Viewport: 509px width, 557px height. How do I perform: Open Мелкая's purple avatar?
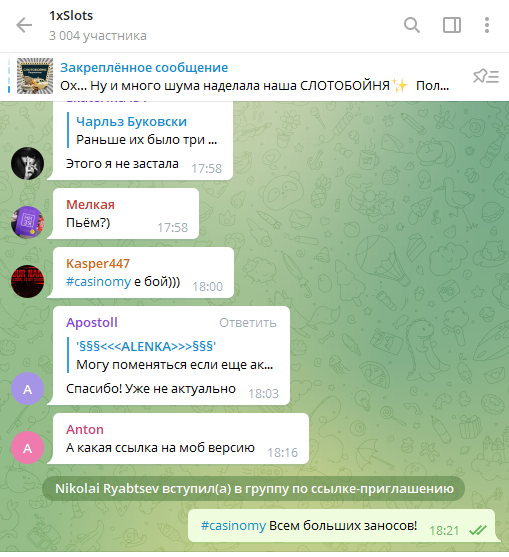click(x=27, y=222)
